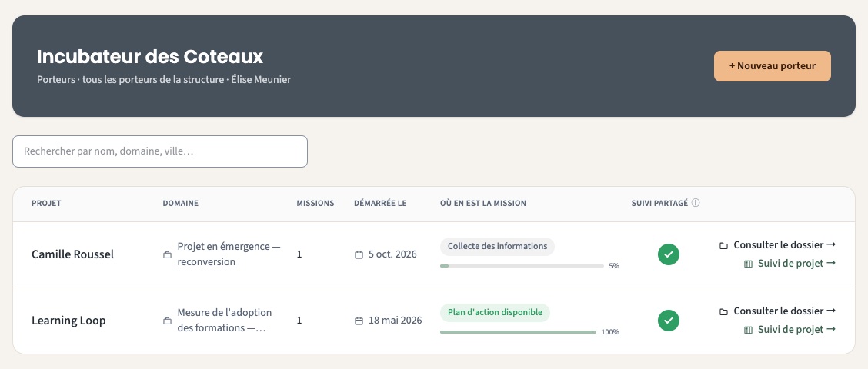Open Consulter le dossier for Learning Loop
This screenshot has height=369, width=868.
pyautogui.click(x=778, y=311)
